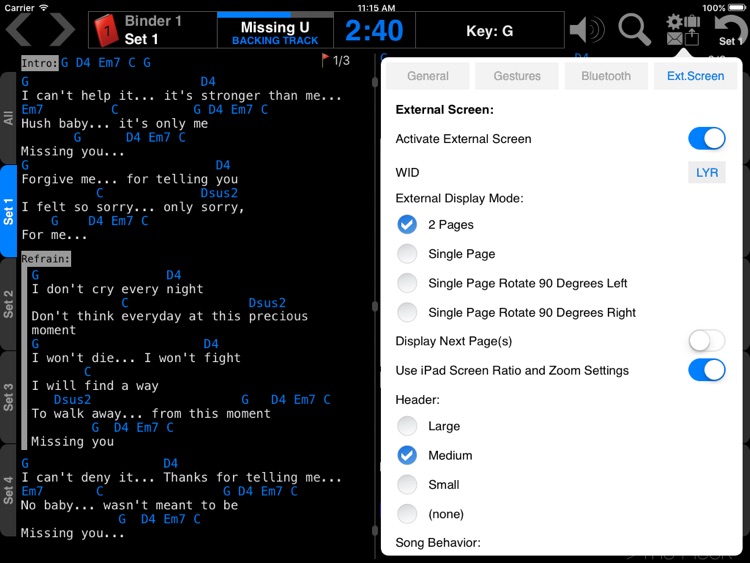Tap the Intro: section label
The height and width of the screenshot is (563, 750).
39,63
